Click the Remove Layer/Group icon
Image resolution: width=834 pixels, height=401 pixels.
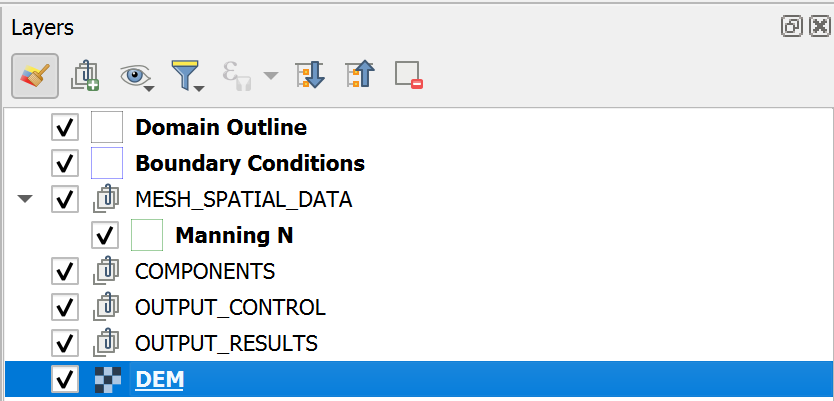pos(408,75)
